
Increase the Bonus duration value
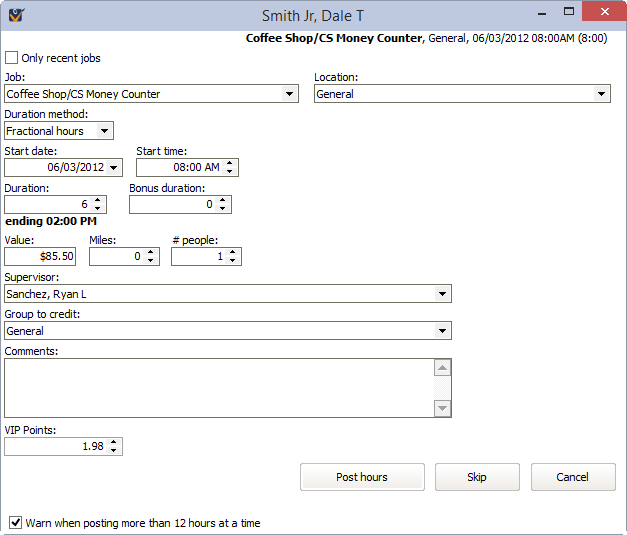[222, 200]
